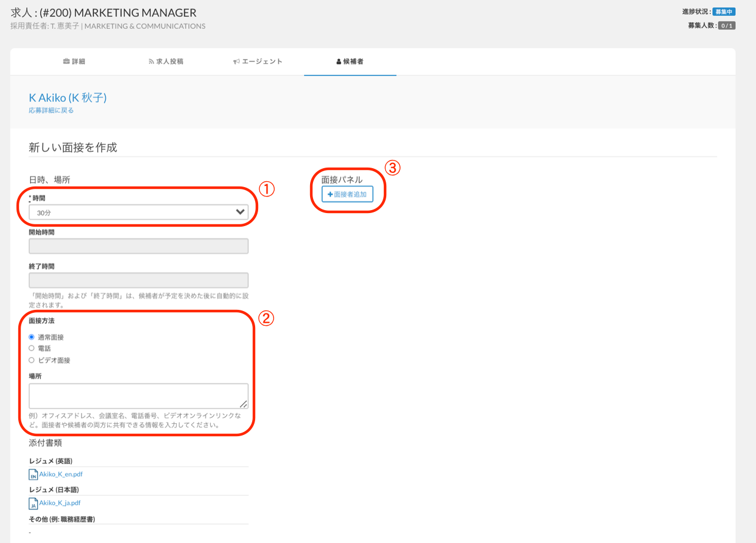Viewport: 756px width, 543px height.
Task: Select the 電話 interview method
Action: click(x=32, y=348)
